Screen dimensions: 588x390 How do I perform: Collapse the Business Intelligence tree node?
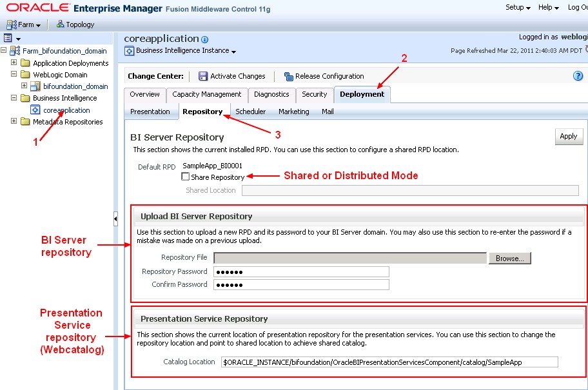(14, 98)
